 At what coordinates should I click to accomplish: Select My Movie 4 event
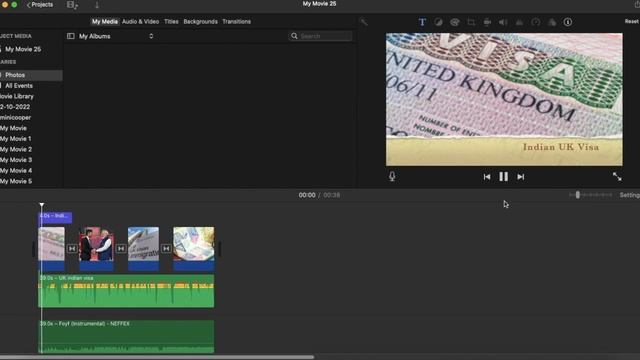[16, 171]
